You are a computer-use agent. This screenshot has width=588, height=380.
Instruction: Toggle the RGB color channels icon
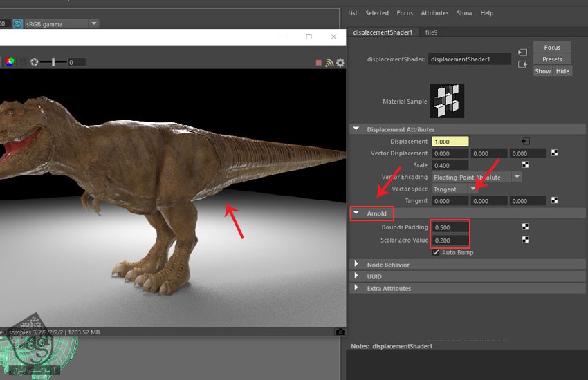click(x=10, y=62)
